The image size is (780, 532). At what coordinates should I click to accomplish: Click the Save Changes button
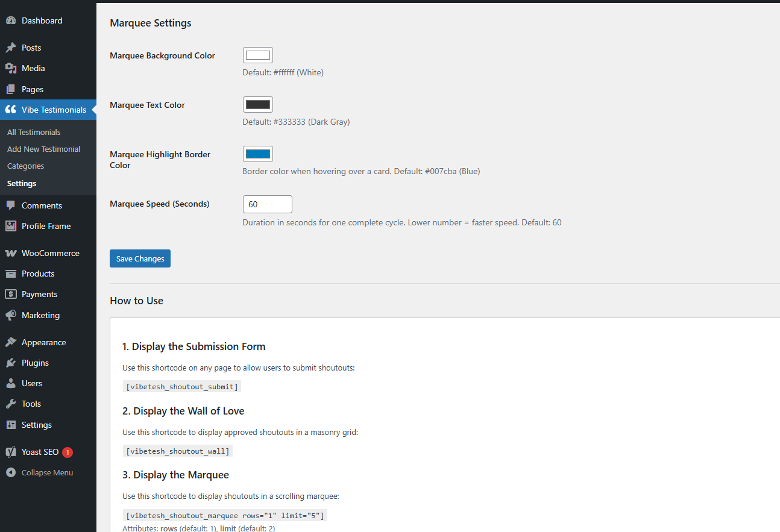pyautogui.click(x=140, y=258)
